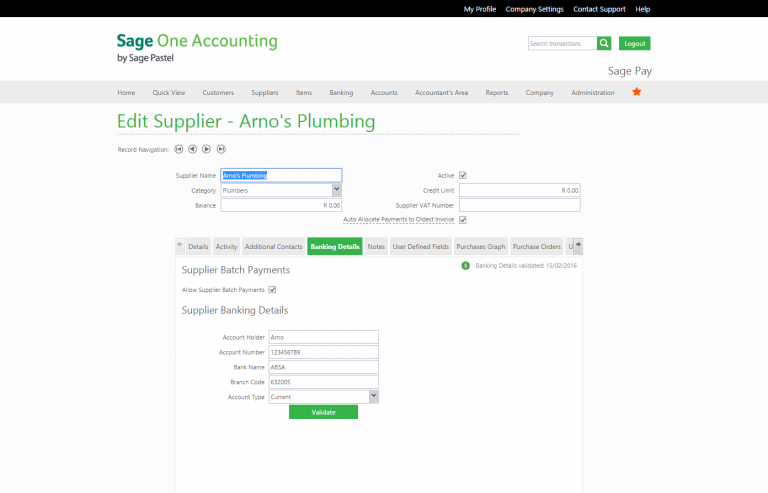Click the Sage One Accounting logo
This screenshot has height=493, width=768.
(x=197, y=47)
